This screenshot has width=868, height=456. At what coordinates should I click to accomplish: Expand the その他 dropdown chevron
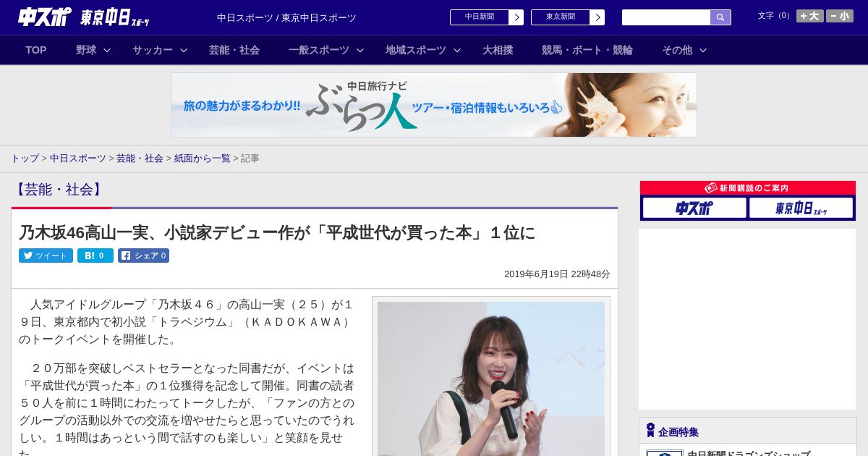pyautogui.click(x=703, y=50)
